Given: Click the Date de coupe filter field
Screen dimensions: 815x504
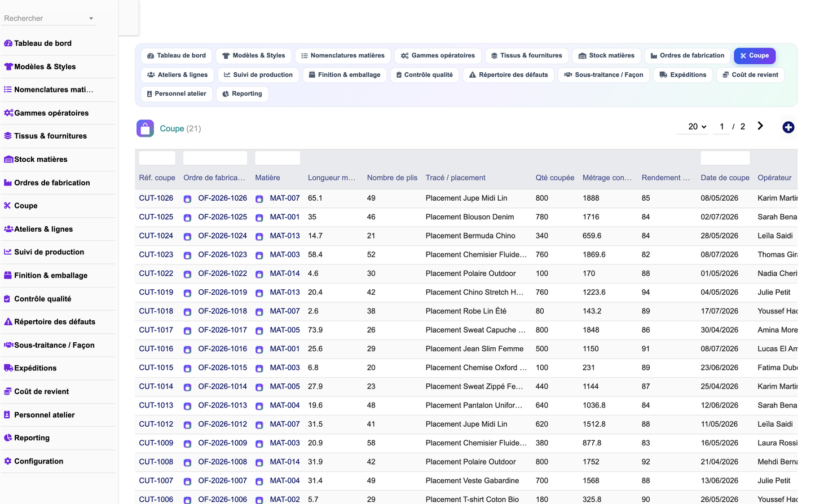Looking at the screenshot, I should pos(725,158).
